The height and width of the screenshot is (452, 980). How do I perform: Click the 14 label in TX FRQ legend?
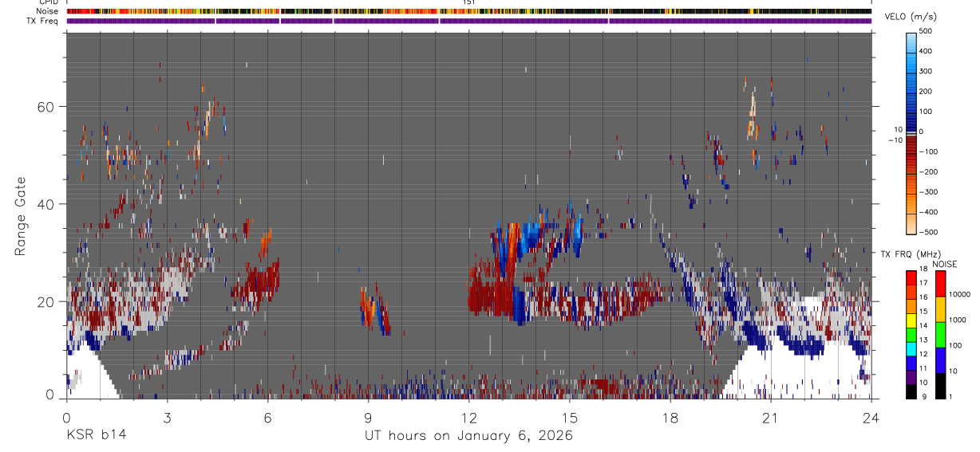pyautogui.click(x=923, y=326)
